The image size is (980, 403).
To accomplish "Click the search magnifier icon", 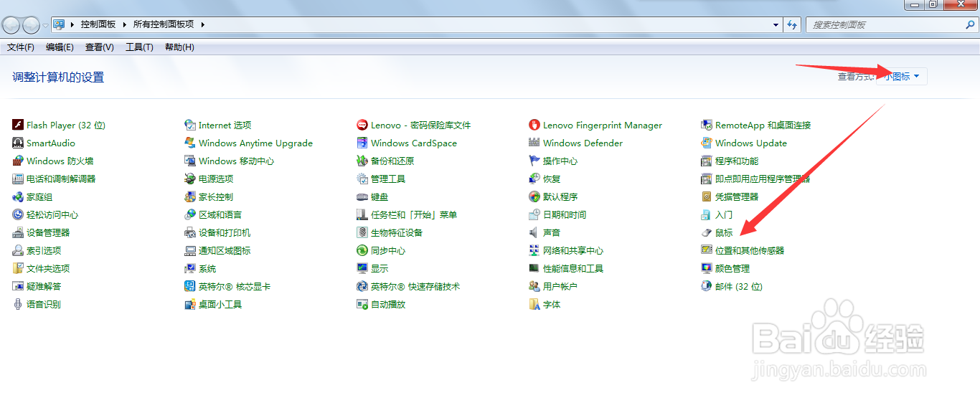I will tap(971, 24).
